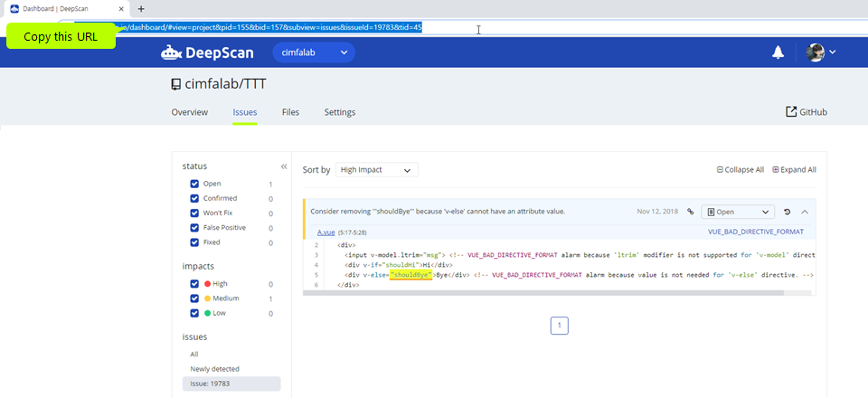
Task: Switch to the Files tab
Action: tap(290, 112)
